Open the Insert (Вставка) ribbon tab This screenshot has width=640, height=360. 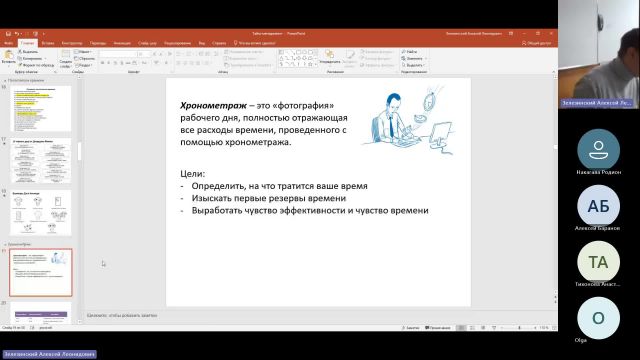pos(48,43)
